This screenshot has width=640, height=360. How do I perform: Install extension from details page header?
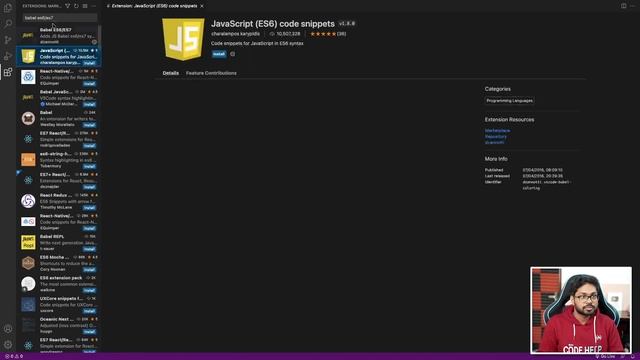(219, 54)
